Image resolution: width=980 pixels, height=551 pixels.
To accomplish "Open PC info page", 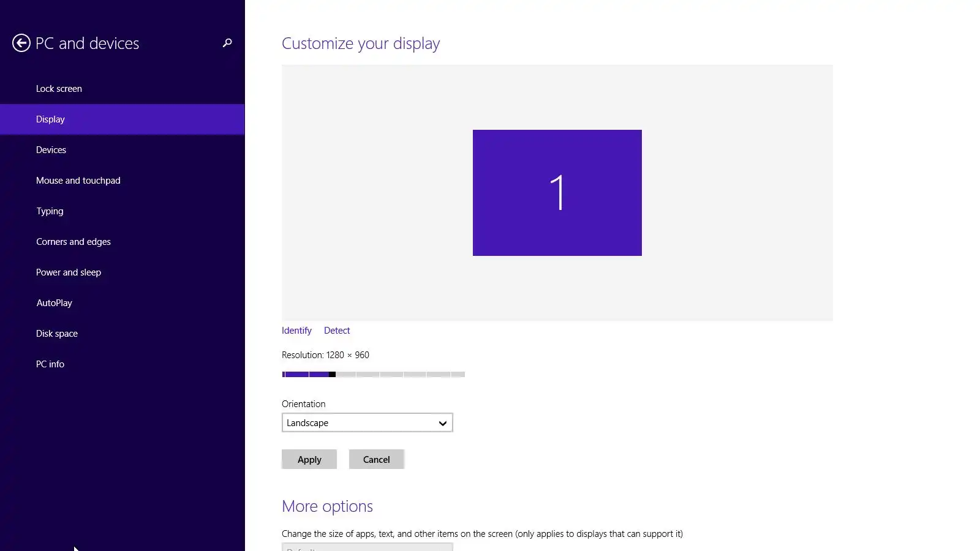I will point(123,364).
